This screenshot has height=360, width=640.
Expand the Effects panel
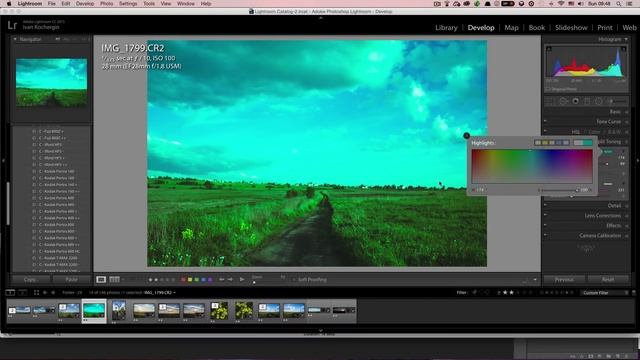point(626,225)
